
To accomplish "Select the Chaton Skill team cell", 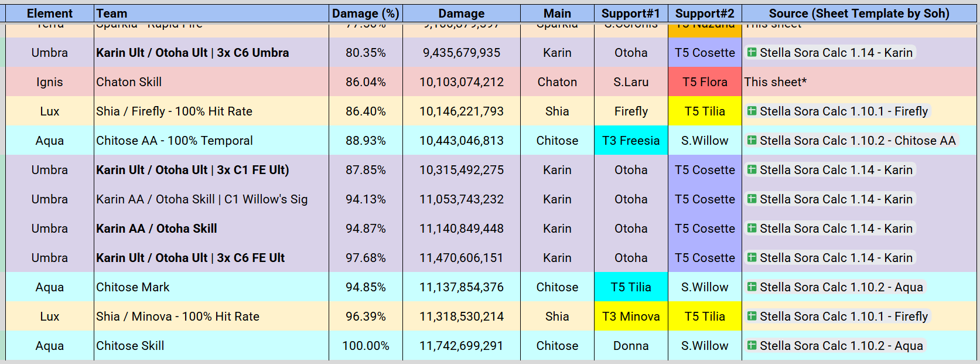I will 211,82.
